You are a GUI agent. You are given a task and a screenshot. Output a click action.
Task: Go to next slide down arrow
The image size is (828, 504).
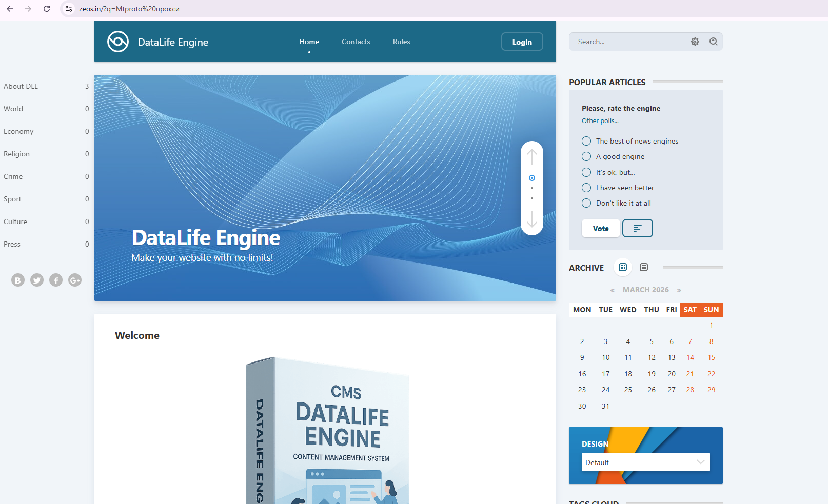pyautogui.click(x=532, y=219)
